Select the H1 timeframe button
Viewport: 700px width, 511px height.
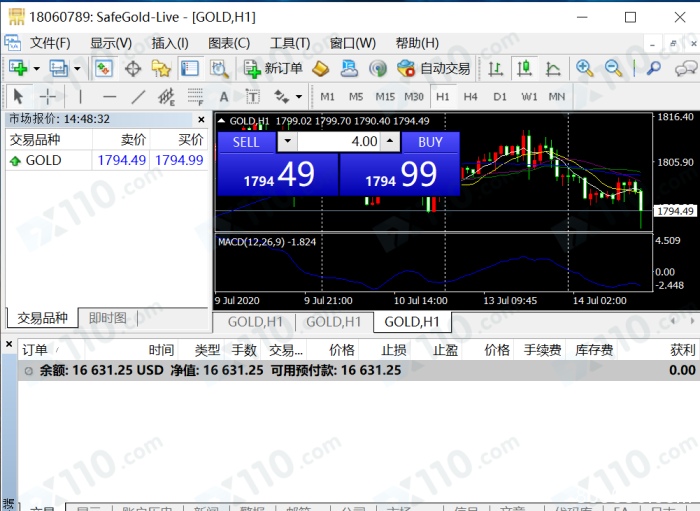click(x=442, y=96)
